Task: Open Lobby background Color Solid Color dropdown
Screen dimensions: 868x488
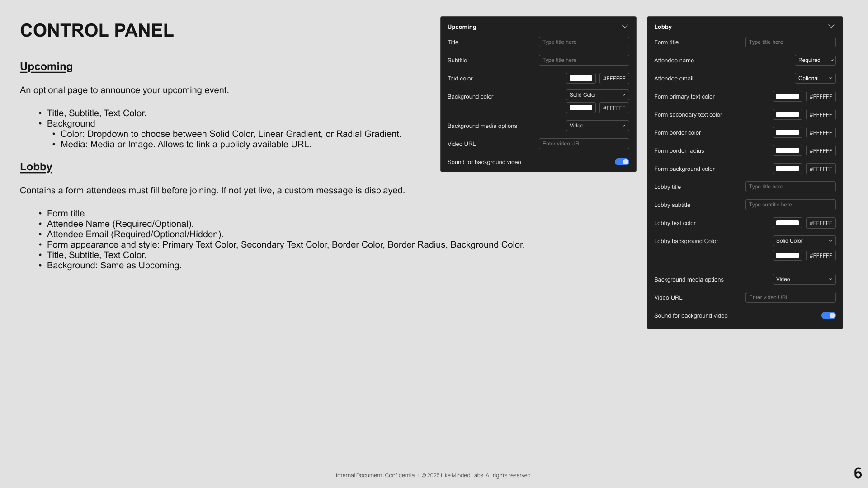Action: pyautogui.click(x=804, y=241)
